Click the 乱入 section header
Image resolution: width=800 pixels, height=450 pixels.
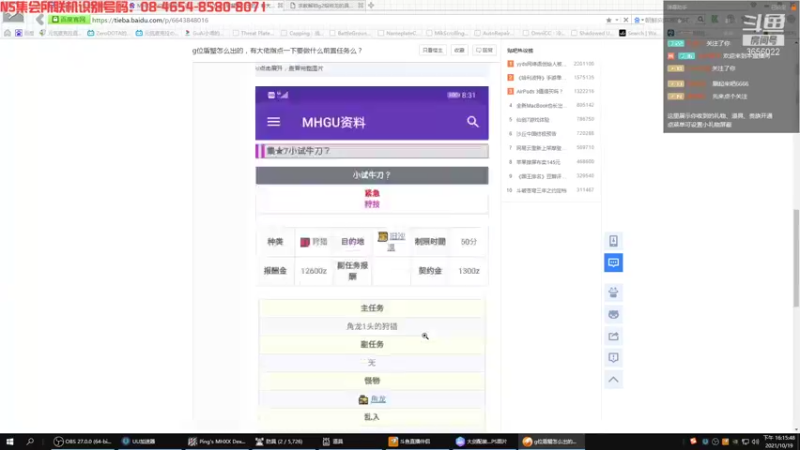tap(372, 417)
